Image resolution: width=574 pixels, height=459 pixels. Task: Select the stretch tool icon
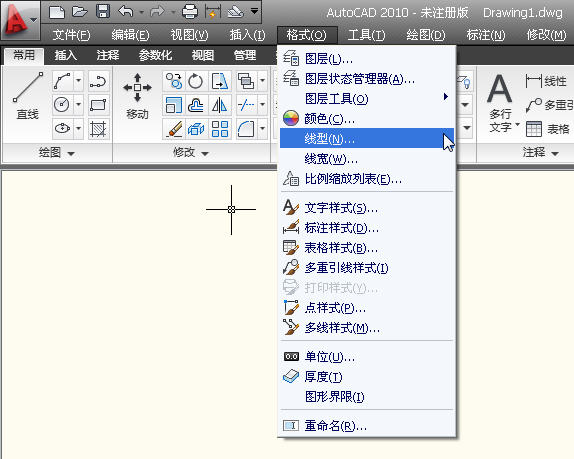tap(220, 81)
